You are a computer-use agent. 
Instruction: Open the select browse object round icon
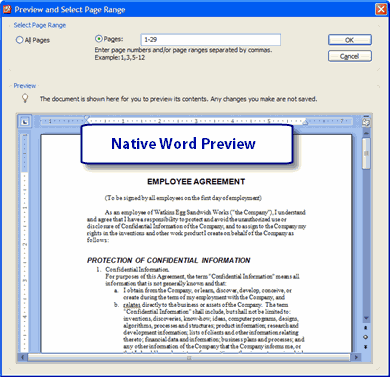[366, 337]
